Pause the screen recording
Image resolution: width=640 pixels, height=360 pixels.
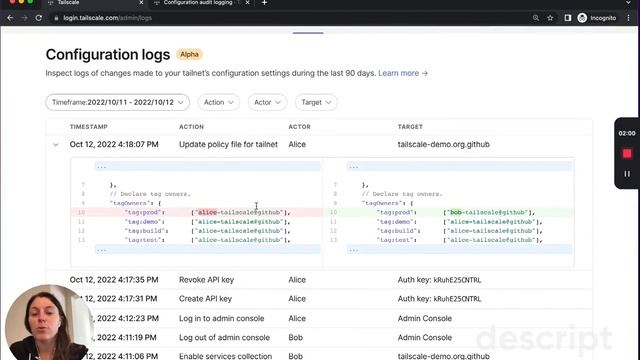(627, 174)
